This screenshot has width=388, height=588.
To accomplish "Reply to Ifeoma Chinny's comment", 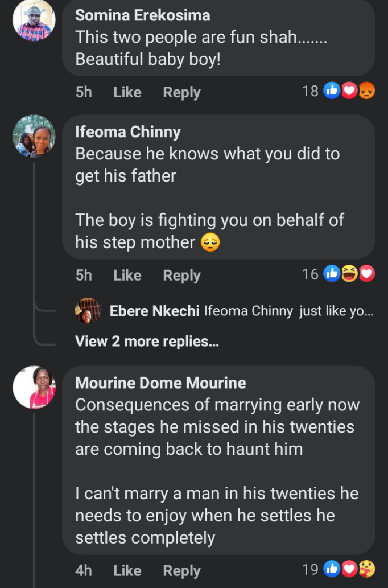I will coord(181,276).
